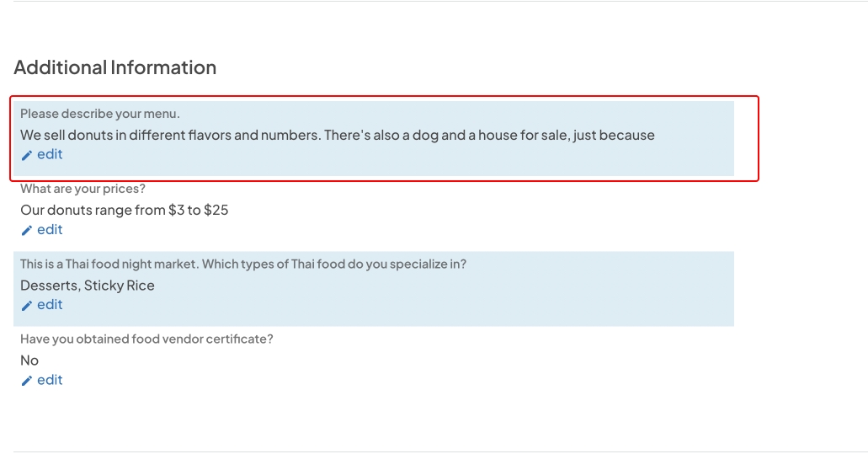The height and width of the screenshot is (454, 868).
Task: Click the food vendor certificate question label
Action: [x=146, y=339]
